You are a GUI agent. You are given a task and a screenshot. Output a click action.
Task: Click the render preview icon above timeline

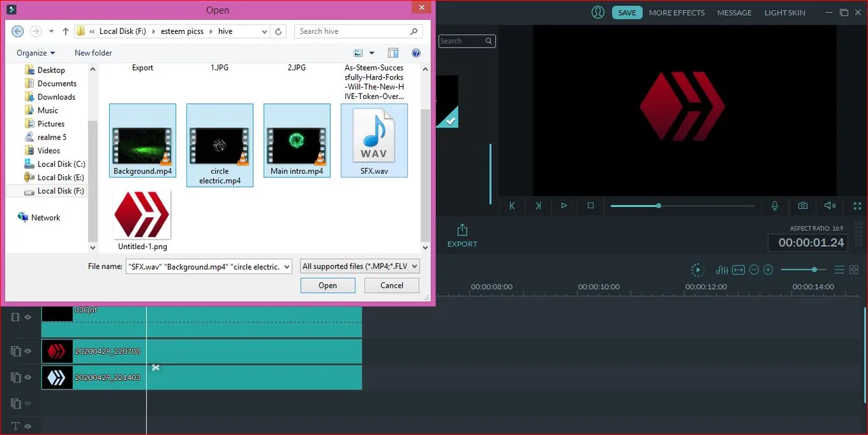pyautogui.click(x=697, y=270)
